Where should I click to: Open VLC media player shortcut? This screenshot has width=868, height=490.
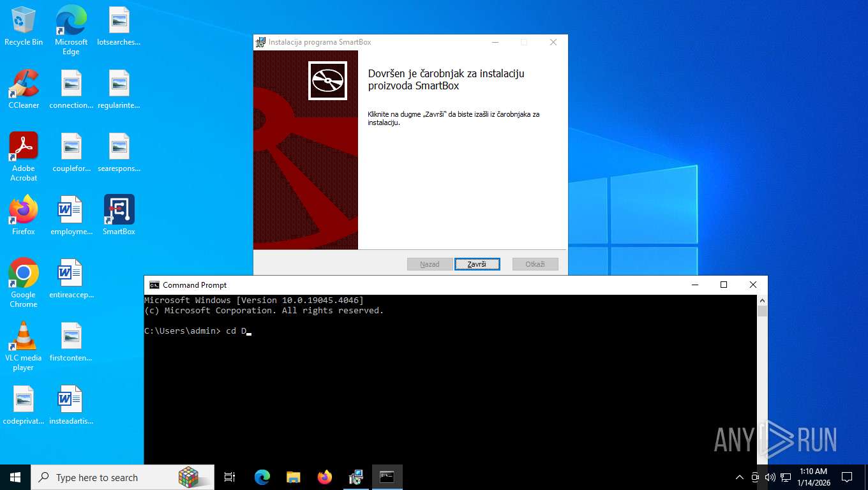(24, 346)
